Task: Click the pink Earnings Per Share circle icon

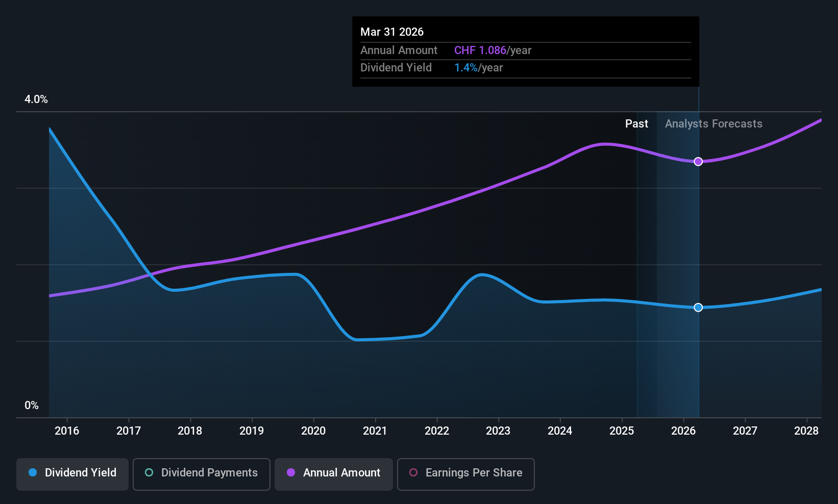Action: pos(413,472)
